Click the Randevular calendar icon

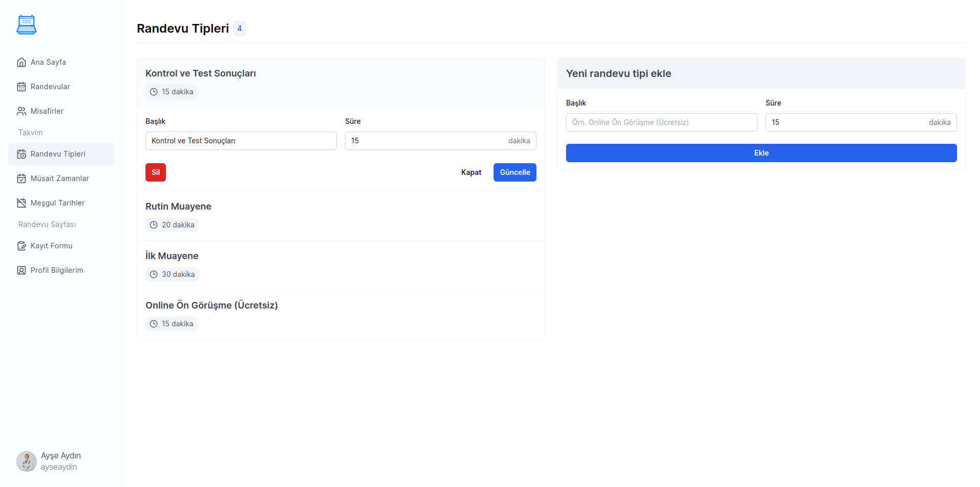point(21,87)
